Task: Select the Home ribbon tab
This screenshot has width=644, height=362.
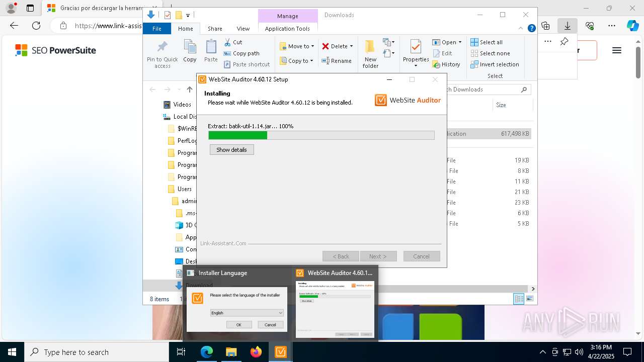Action: click(186, 29)
